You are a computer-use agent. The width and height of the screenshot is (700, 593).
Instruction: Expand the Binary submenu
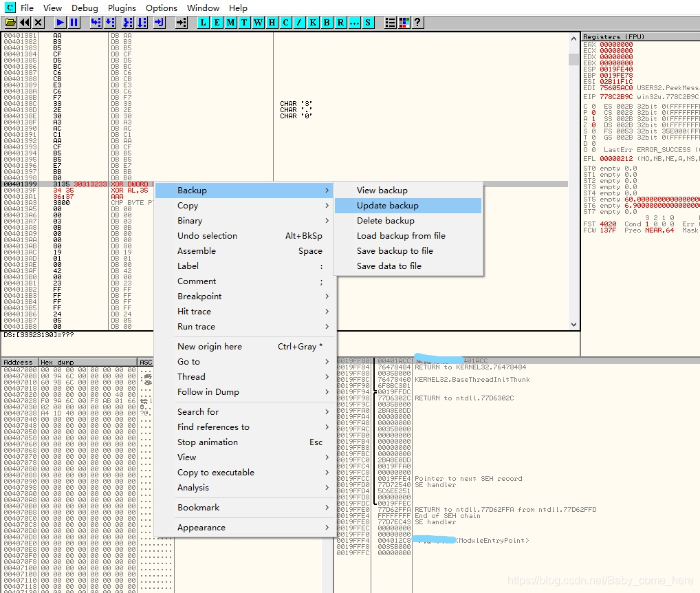(x=245, y=221)
